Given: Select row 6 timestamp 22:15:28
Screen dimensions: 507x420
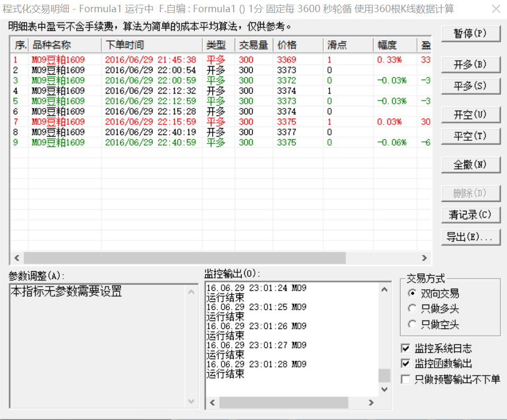Looking at the screenshot, I should point(150,112).
